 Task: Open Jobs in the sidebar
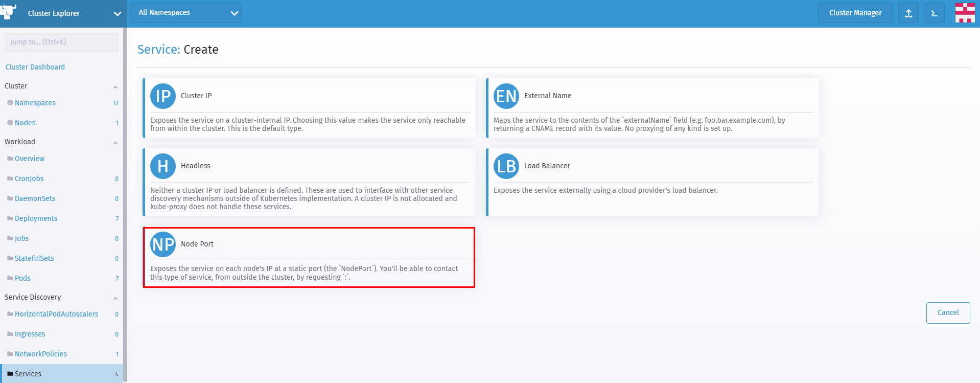tap(21, 238)
